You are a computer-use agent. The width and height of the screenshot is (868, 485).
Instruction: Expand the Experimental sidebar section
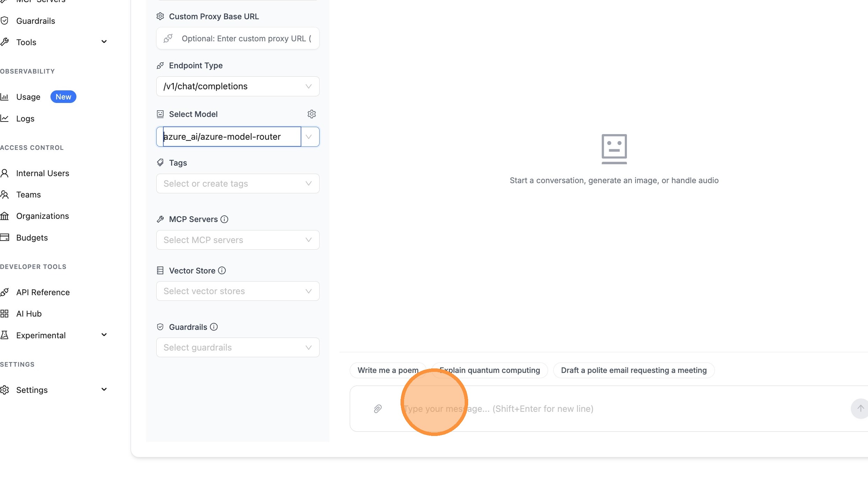104,335
